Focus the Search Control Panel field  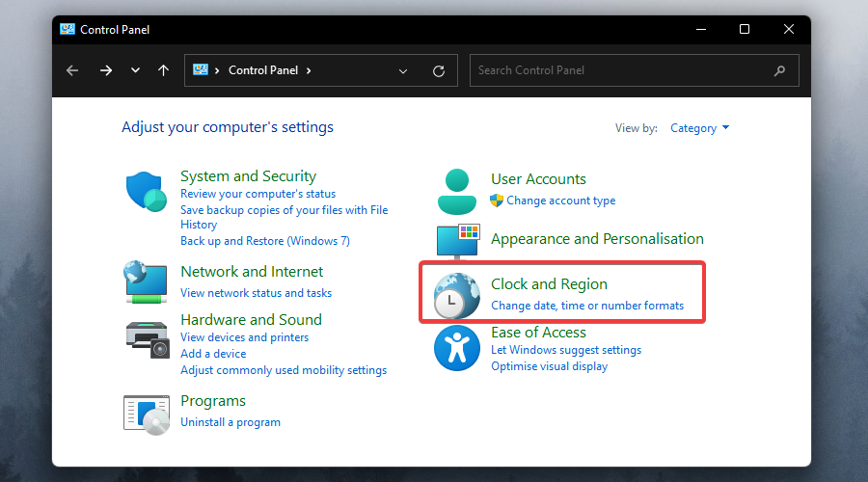(635, 70)
